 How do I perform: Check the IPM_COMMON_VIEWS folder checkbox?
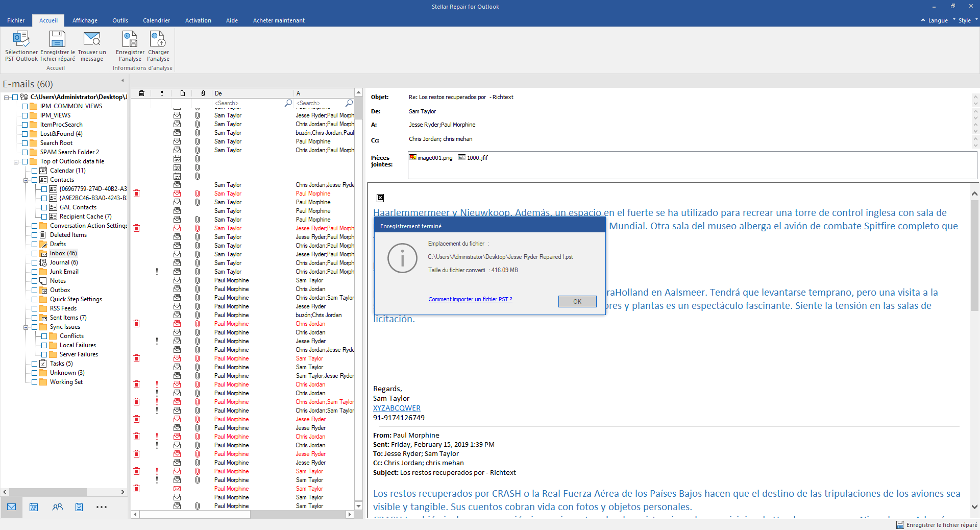pos(24,106)
